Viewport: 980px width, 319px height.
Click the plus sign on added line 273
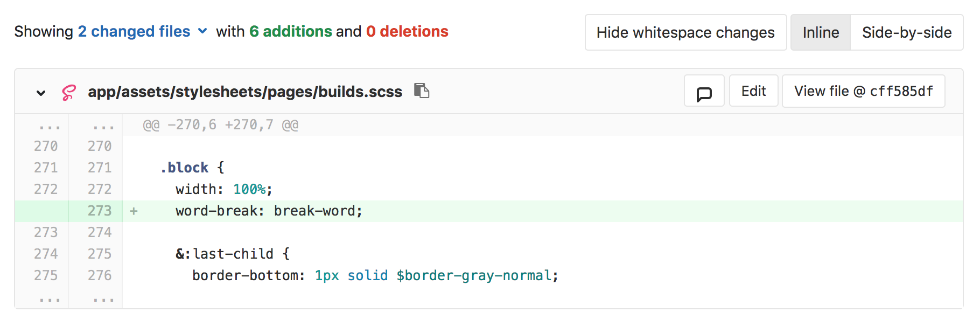pos(134,211)
